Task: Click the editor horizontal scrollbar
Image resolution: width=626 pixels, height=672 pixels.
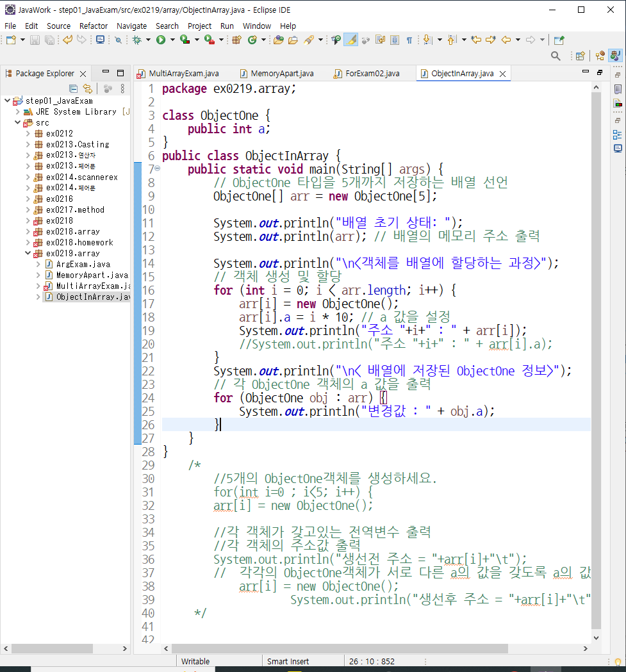Action: pos(340,648)
